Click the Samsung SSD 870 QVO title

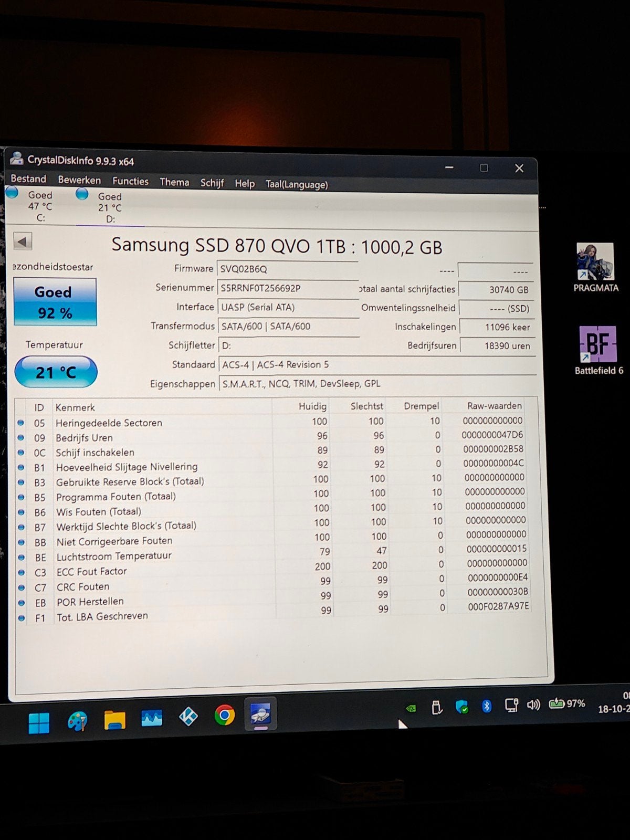[277, 246]
